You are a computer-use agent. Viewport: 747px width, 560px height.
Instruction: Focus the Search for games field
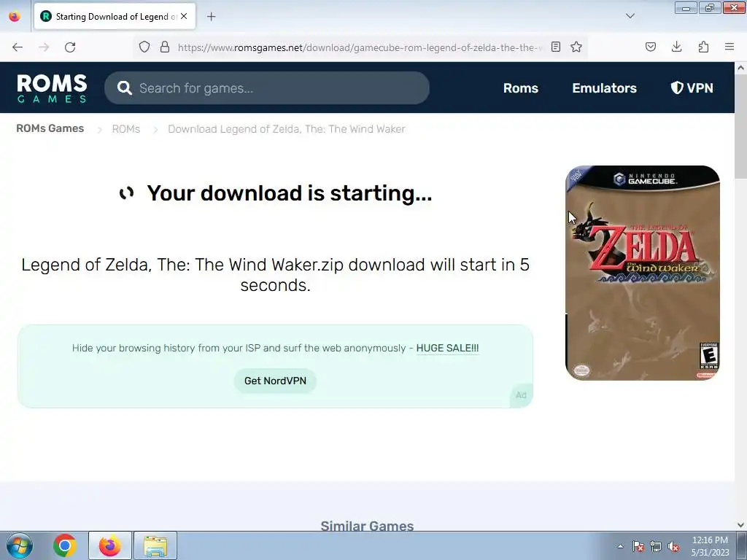[267, 88]
